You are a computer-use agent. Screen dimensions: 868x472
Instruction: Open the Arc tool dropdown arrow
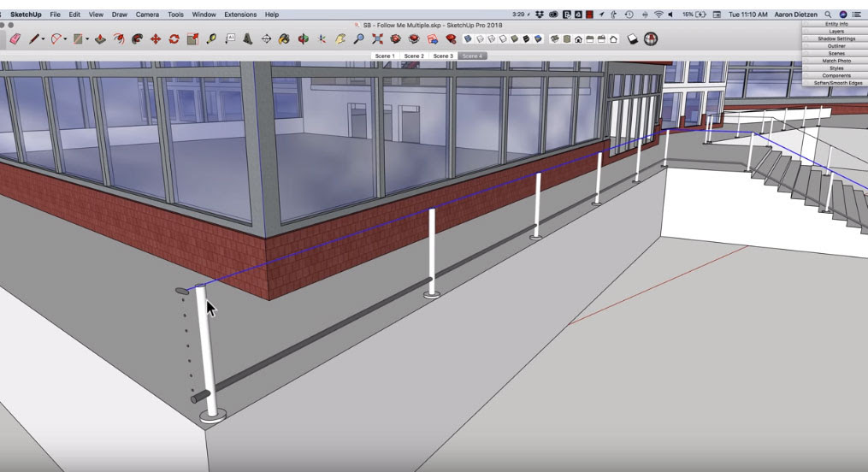coord(65,39)
